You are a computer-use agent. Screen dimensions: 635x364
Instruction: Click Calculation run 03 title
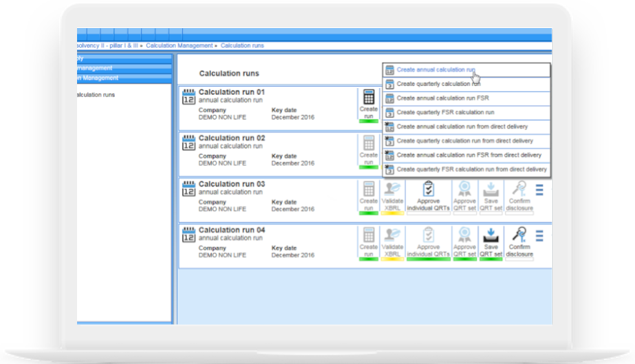231,184
